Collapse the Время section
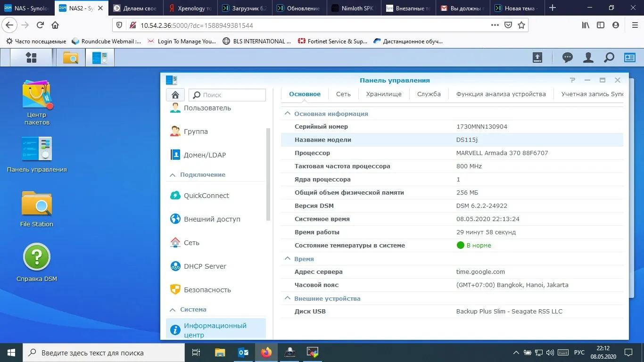 tap(287, 259)
